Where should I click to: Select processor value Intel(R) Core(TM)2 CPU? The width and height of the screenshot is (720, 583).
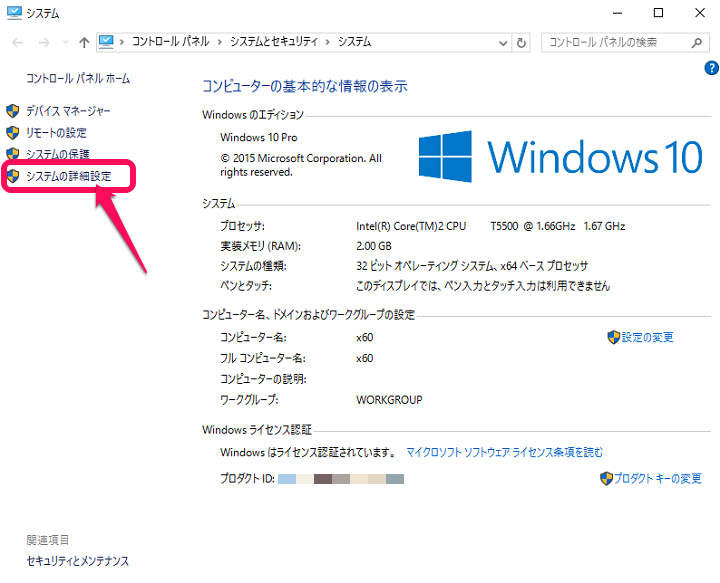pyautogui.click(x=411, y=226)
